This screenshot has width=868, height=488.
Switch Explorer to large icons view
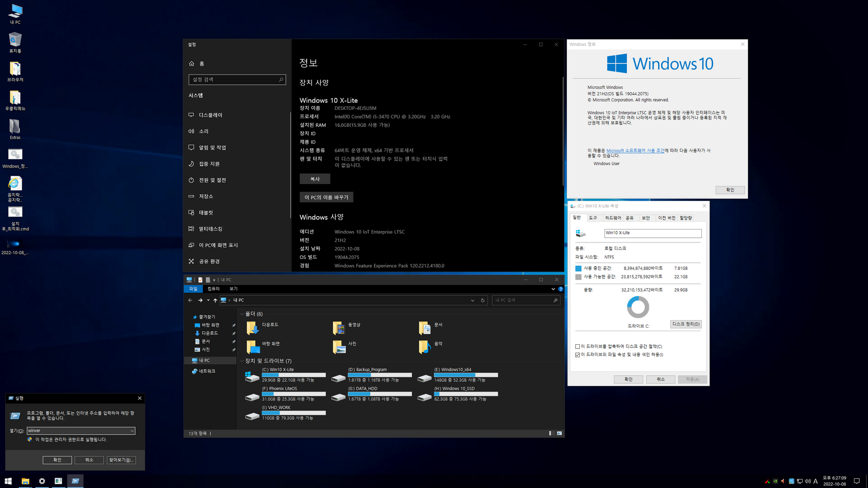(559, 433)
